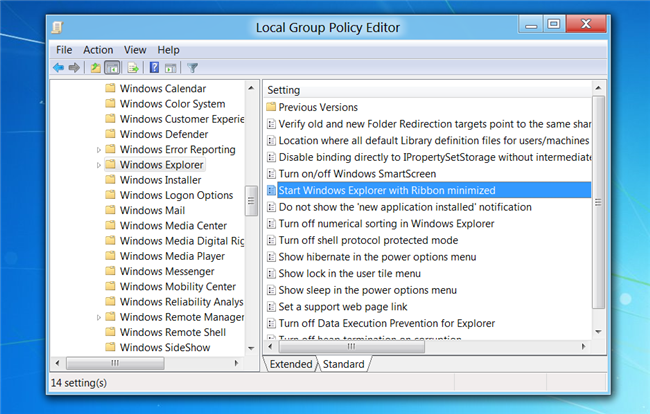Toggle the Show/Hide Console Tree icon

click(113, 68)
